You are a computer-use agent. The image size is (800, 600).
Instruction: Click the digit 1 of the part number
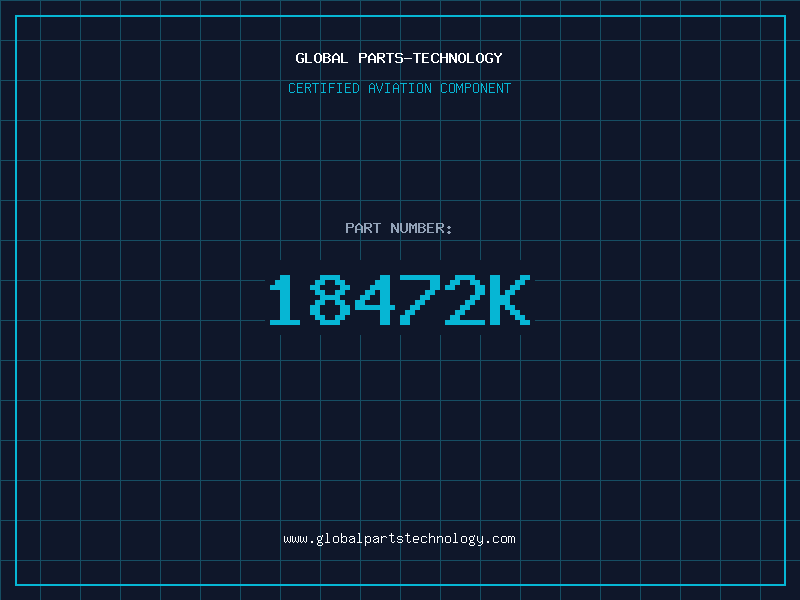[285, 299]
